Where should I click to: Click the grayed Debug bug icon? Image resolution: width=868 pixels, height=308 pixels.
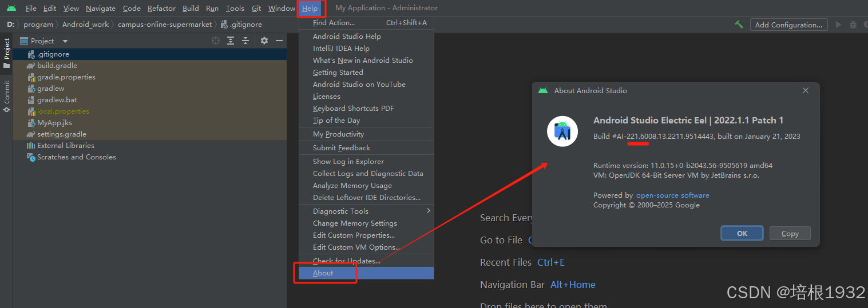point(853,25)
